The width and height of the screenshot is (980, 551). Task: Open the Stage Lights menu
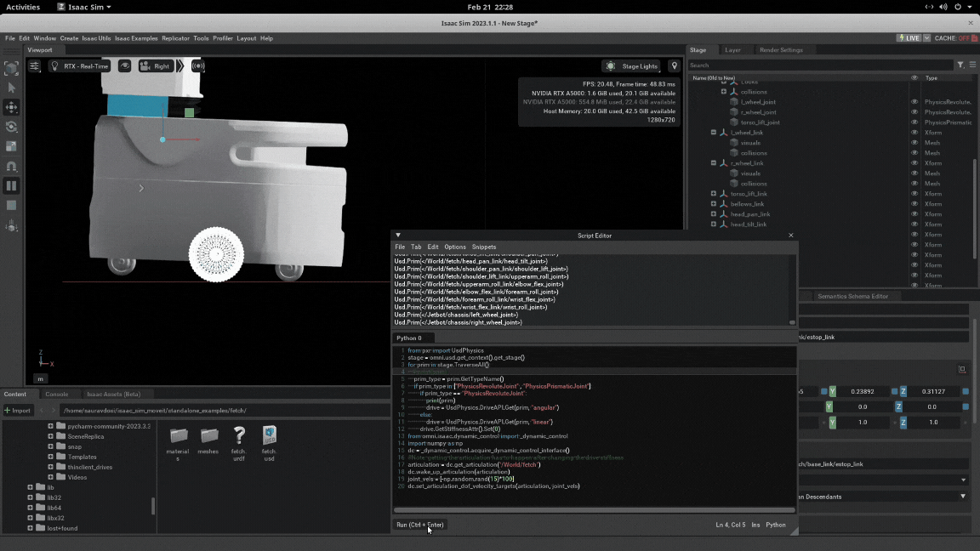point(632,66)
